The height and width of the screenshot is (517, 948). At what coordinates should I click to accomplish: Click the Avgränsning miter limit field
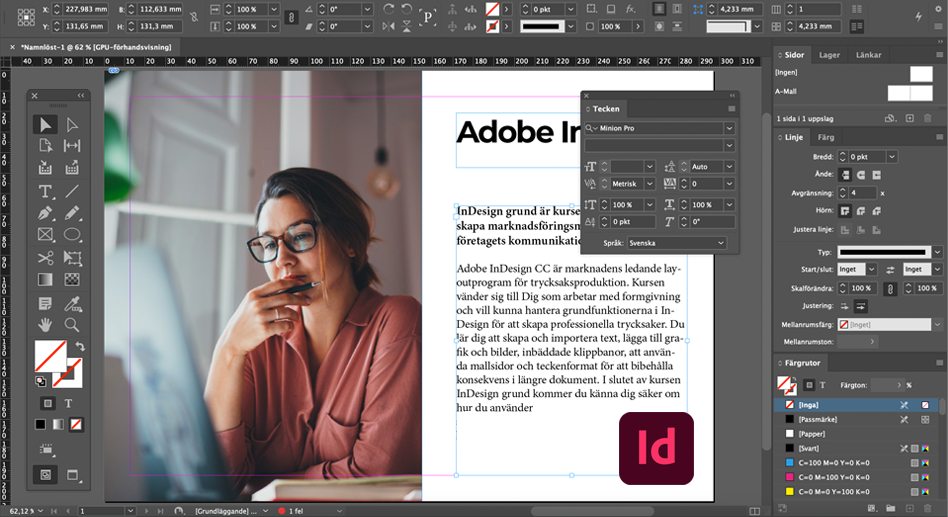[x=863, y=193]
